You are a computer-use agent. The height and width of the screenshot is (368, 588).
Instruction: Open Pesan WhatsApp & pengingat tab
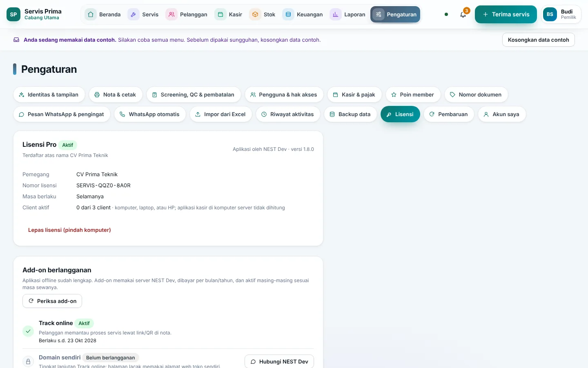[62, 114]
